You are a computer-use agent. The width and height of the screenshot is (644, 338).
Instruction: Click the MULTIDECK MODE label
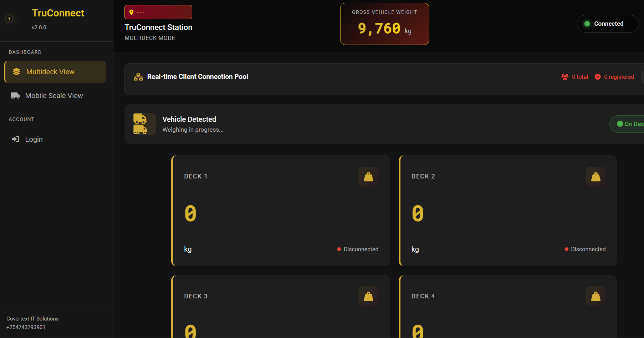[x=150, y=38]
